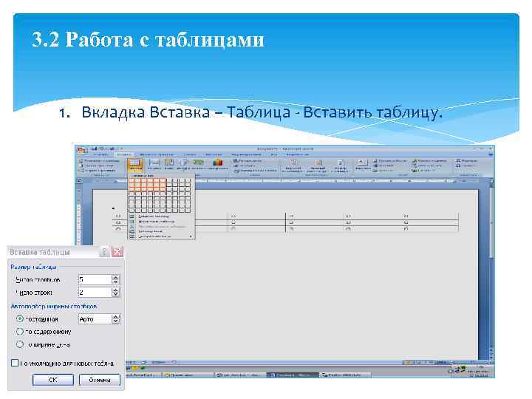Image resolution: width=532 pixels, height=399 pixels.
Task: Open the Клип clip art icon
Action: tap(168, 164)
